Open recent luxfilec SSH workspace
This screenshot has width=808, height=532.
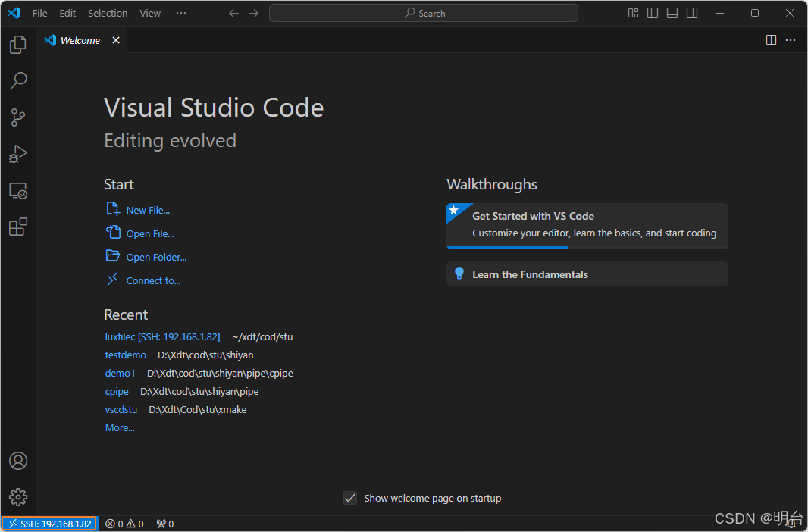click(x=162, y=336)
